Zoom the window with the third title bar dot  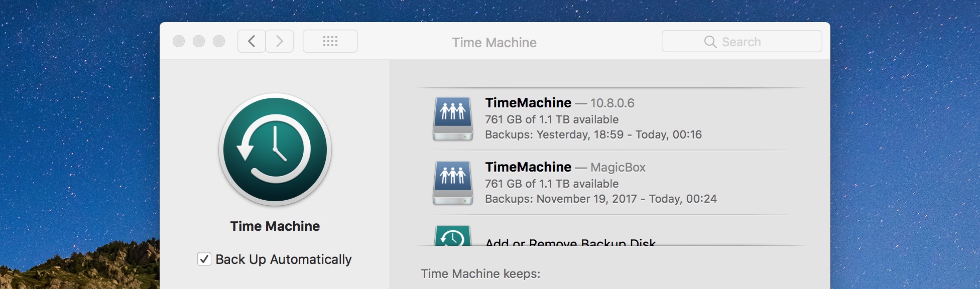pos(219,41)
